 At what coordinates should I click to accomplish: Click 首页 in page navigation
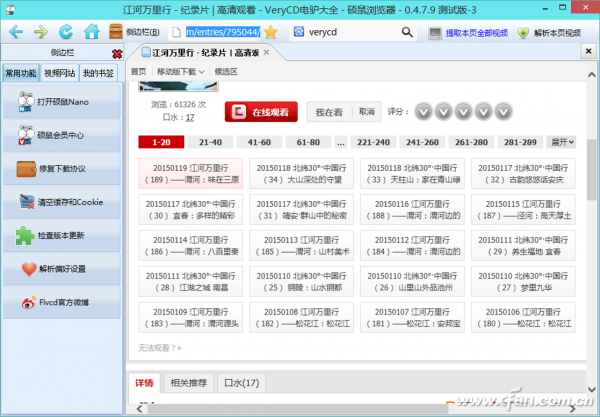click(139, 72)
